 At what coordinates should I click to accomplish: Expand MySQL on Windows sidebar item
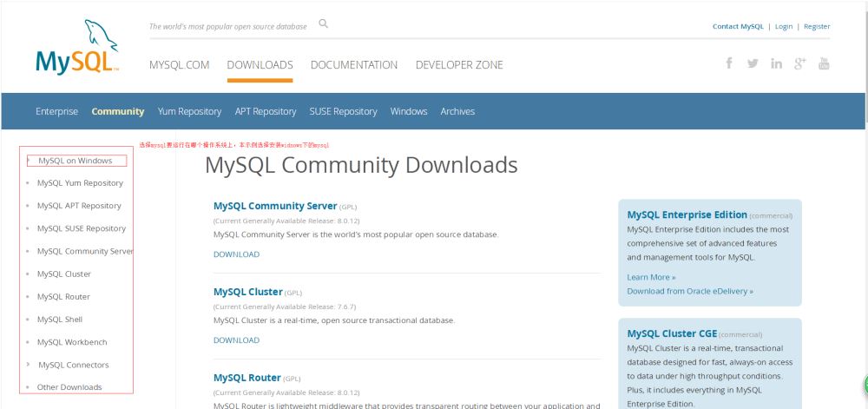tap(76, 161)
